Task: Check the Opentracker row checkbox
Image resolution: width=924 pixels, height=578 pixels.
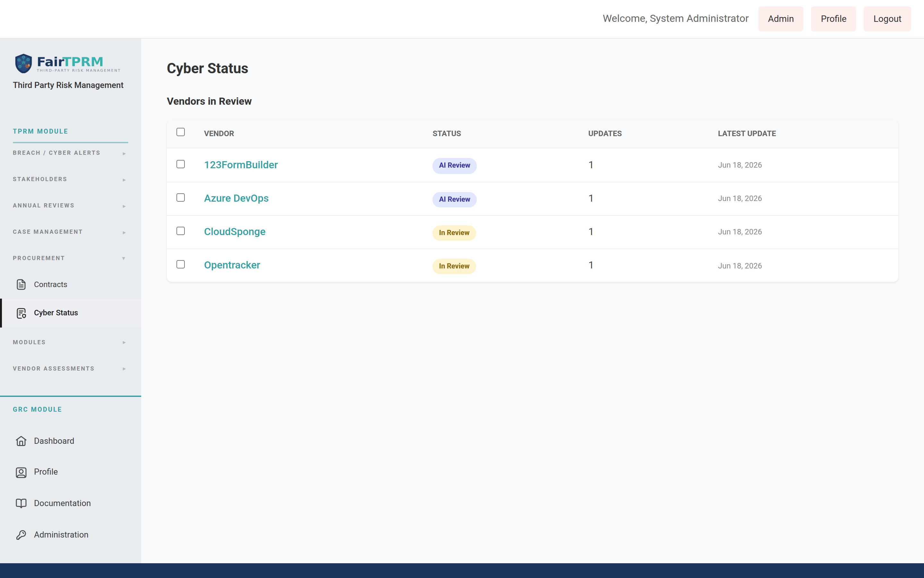Action: pyautogui.click(x=181, y=264)
